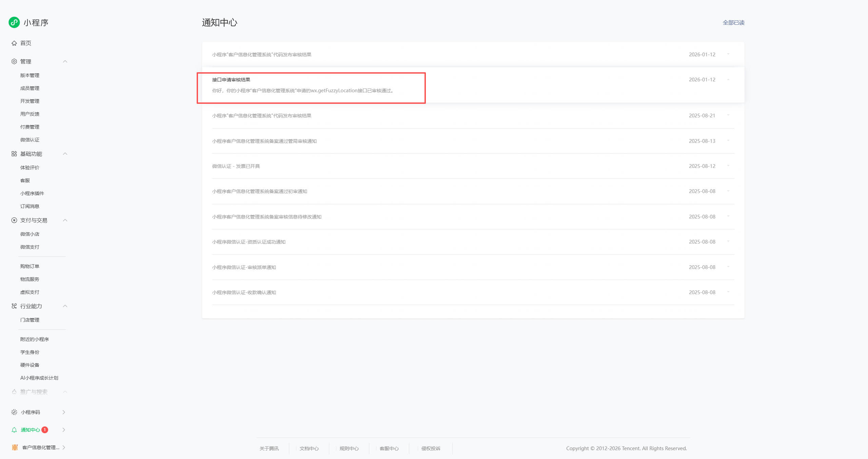868x459 pixels.
Task: Click the grid icon beside 基础功能
Action: coord(14,154)
